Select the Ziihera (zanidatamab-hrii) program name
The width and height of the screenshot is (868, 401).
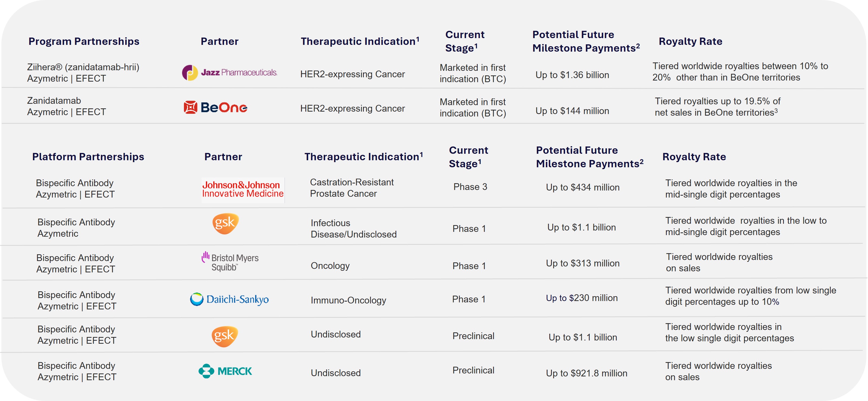[83, 67]
